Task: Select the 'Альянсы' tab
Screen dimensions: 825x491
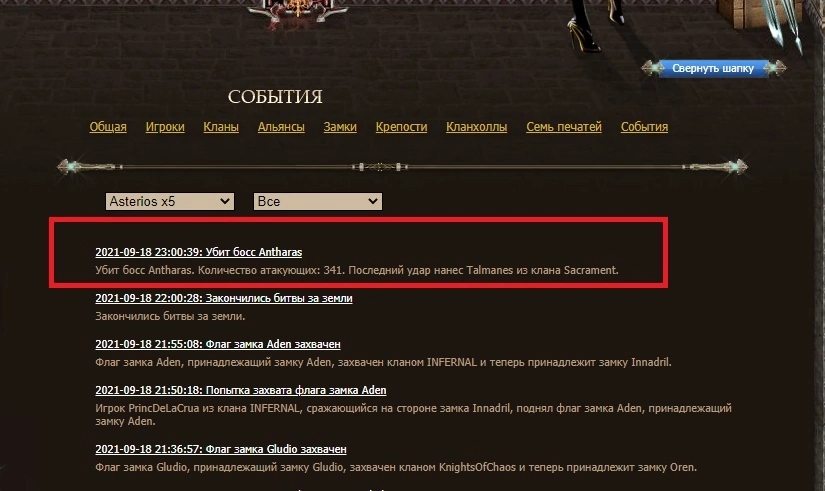Action: click(281, 127)
